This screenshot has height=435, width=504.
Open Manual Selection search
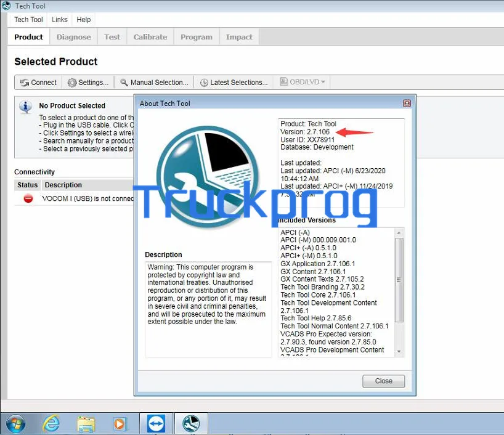(x=154, y=83)
